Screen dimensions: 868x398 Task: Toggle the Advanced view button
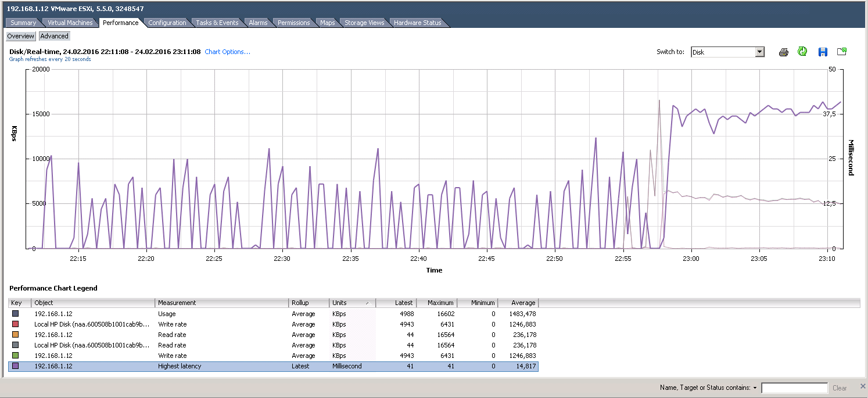(54, 36)
